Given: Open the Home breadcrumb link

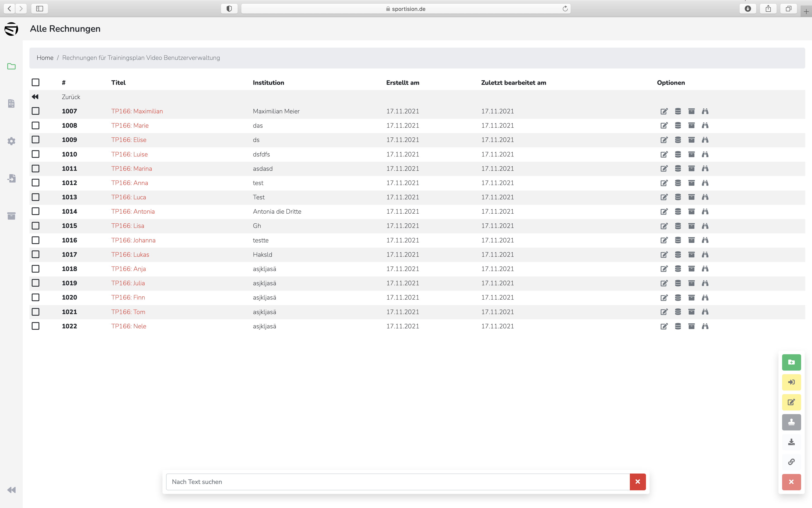Looking at the screenshot, I should [45, 58].
